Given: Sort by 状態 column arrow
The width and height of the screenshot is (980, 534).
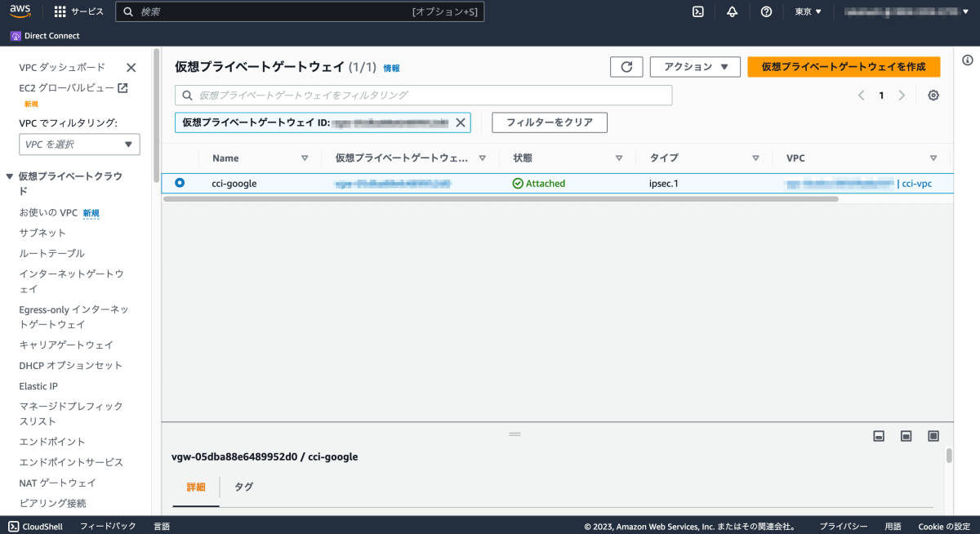Looking at the screenshot, I should coord(619,158).
